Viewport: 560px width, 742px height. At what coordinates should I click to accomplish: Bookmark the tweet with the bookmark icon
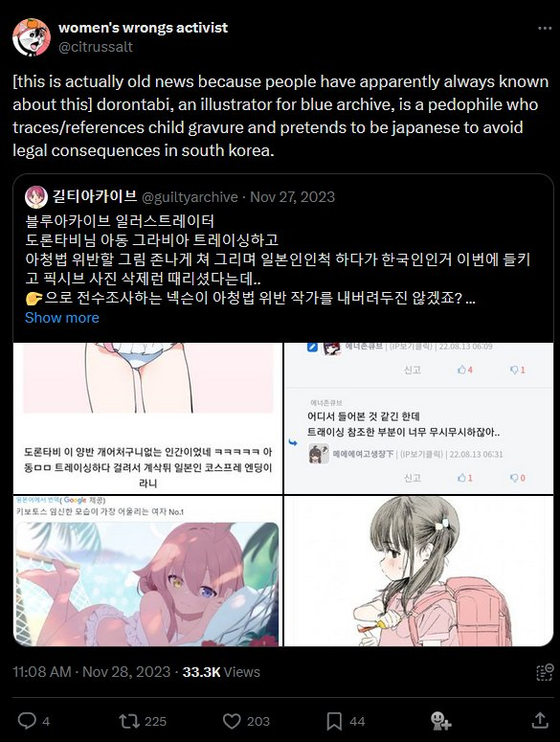(x=334, y=721)
